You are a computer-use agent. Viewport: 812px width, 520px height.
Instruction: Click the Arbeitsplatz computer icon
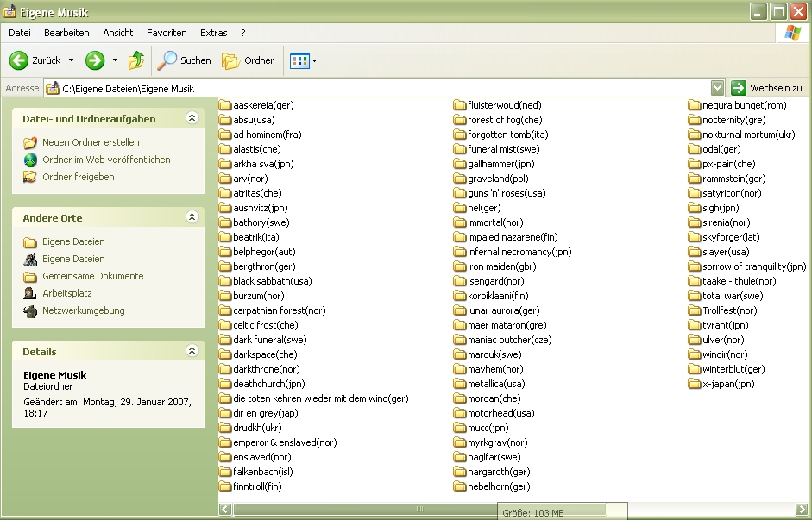30,293
